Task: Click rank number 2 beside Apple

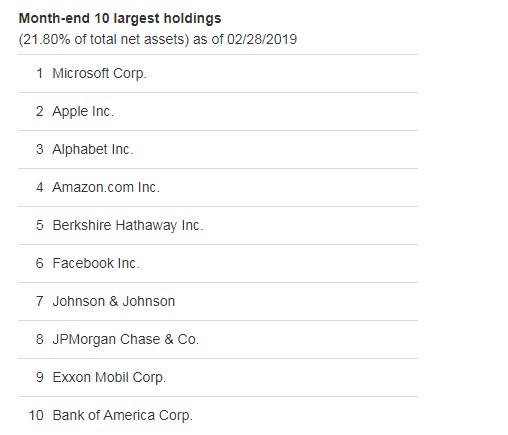Action: [40, 111]
